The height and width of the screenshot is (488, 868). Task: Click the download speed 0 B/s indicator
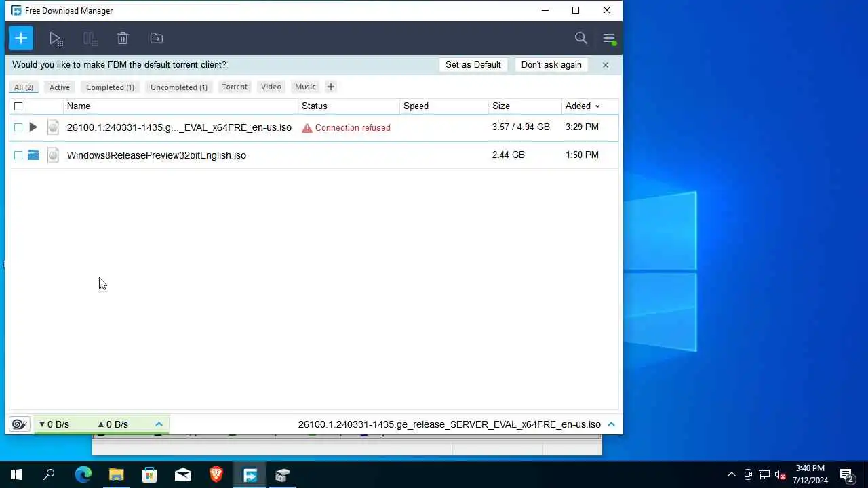tap(54, 424)
